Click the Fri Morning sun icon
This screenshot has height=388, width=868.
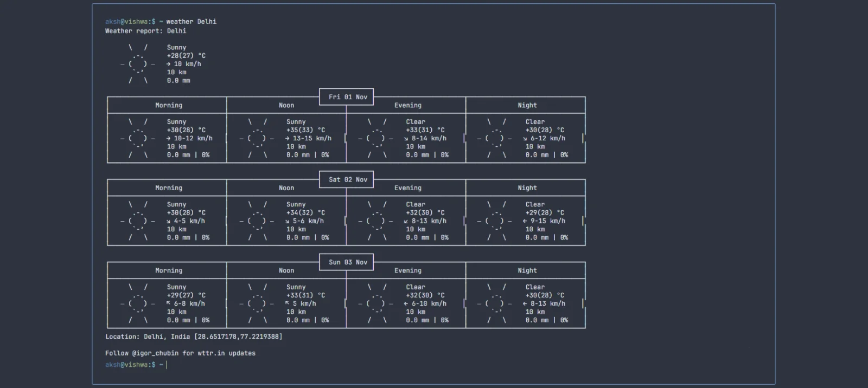coord(138,138)
